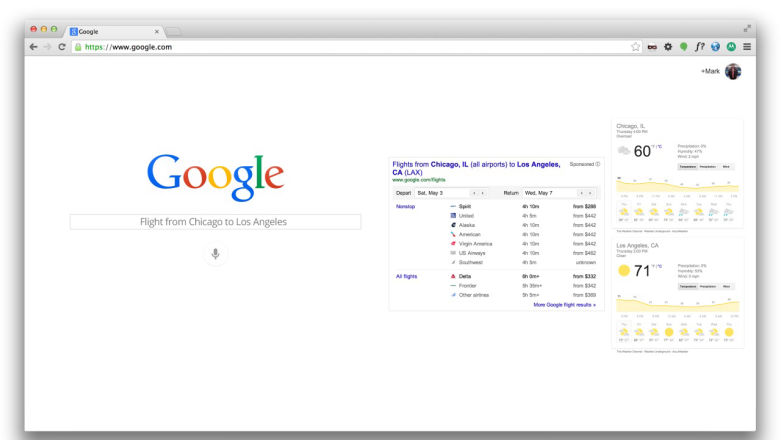Image resolution: width=781 pixels, height=440 pixels.
Task: Switch Chicago temperature to °C
Action: pos(660,147)
